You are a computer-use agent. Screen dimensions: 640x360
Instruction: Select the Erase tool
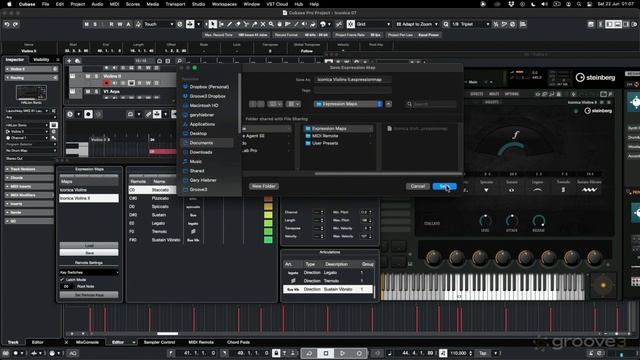coord(238,24)
